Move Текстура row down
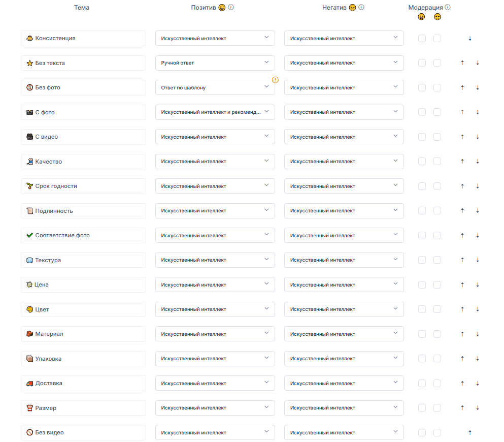This screenshot has width=504, height=442. [x=478, y=260]
